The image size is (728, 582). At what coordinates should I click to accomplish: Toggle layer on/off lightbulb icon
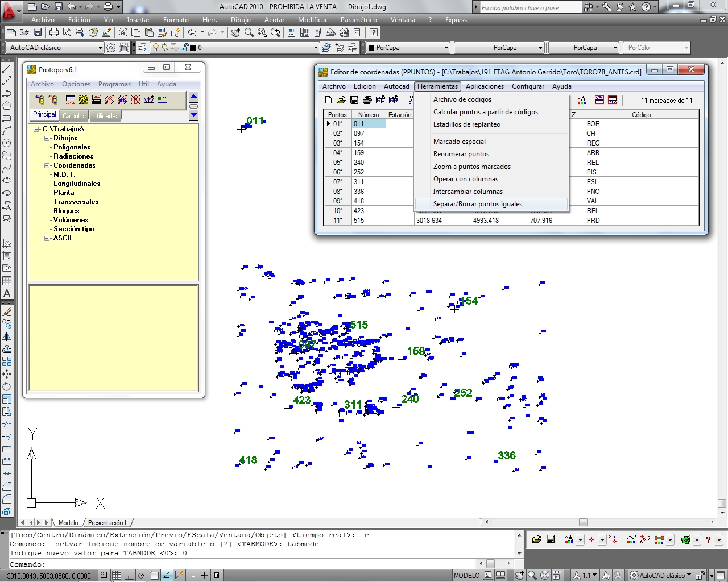point(156,48)
